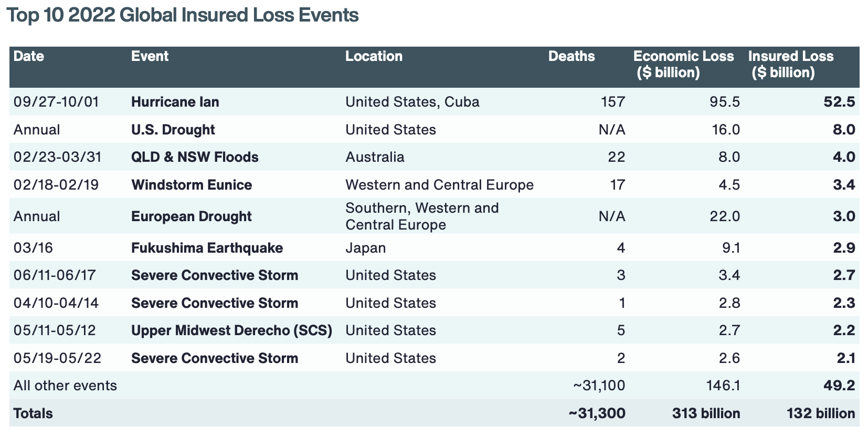This screenshot has height=436, width=868.
Task: Click the All other events row label
Action: click(x=65, y=386)
